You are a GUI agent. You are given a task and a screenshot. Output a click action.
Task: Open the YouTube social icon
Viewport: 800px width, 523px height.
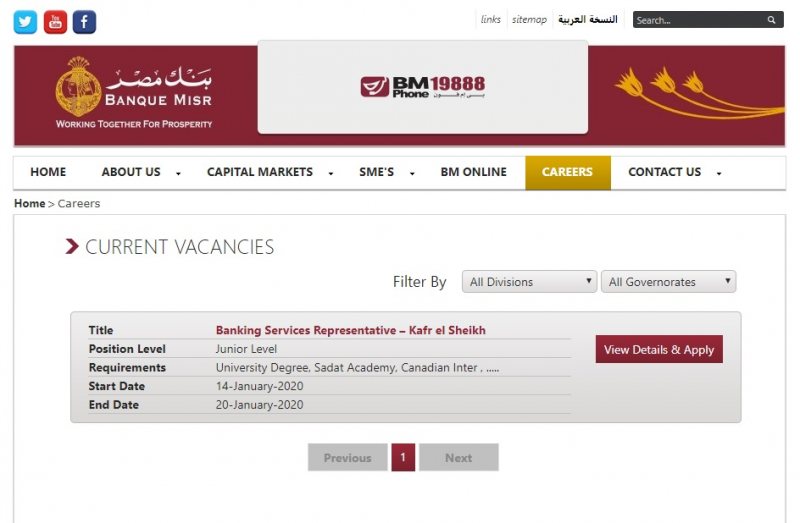click(55, 22)
